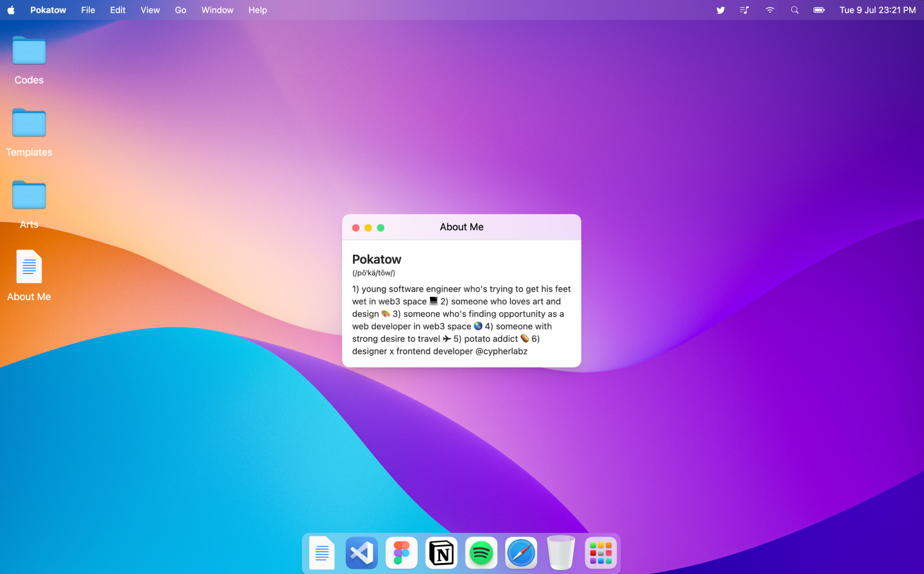Launch Safari browser from dock
Viewport: 924px width, 574px height.
(521, 553)
